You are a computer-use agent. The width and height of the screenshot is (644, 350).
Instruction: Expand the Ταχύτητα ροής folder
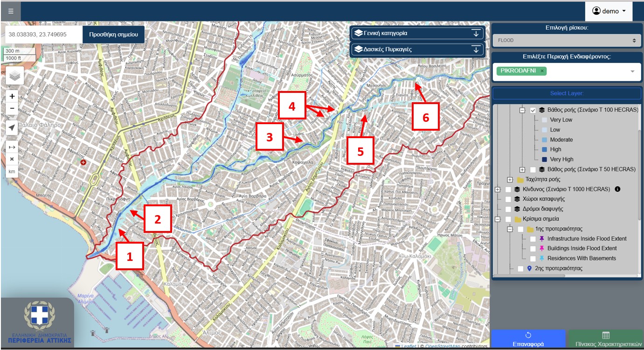510,180
